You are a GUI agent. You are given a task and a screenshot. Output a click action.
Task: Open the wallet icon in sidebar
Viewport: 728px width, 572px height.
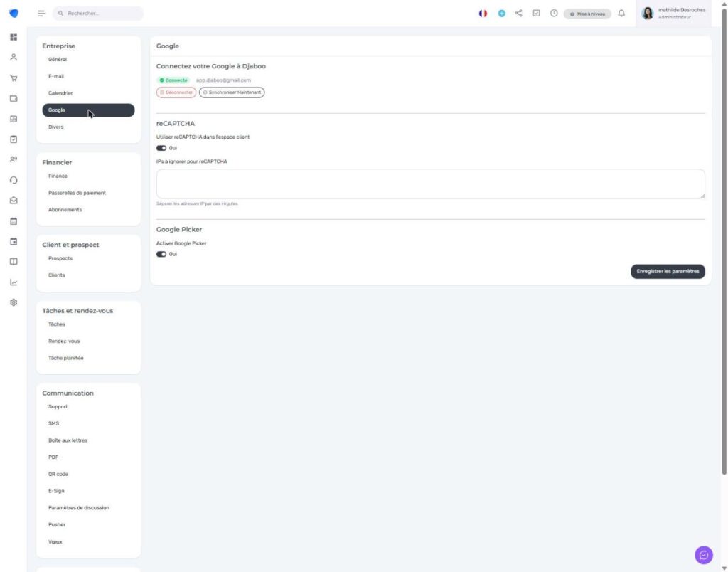tap(14, 98)
